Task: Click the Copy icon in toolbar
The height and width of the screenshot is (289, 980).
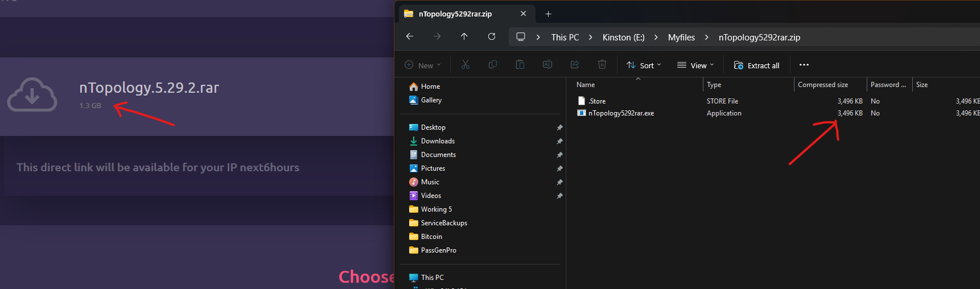Action: pyautogui.click(x=493, y=65)
